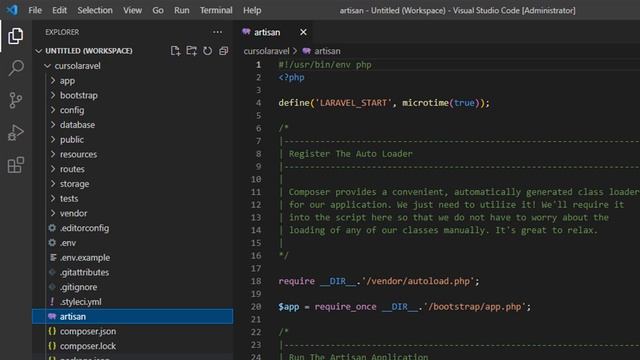
Task: Open Explorer views and more actions menu
Action: click(x=218, y=32)
